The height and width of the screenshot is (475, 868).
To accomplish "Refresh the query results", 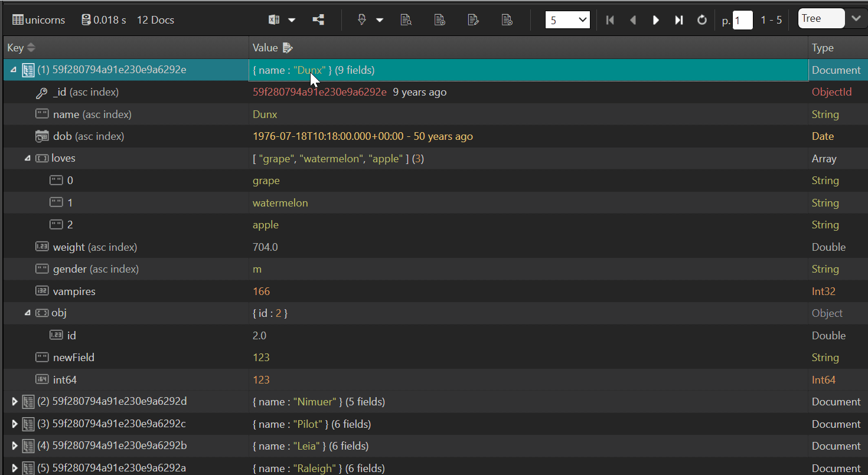I will tap(702, 20).
